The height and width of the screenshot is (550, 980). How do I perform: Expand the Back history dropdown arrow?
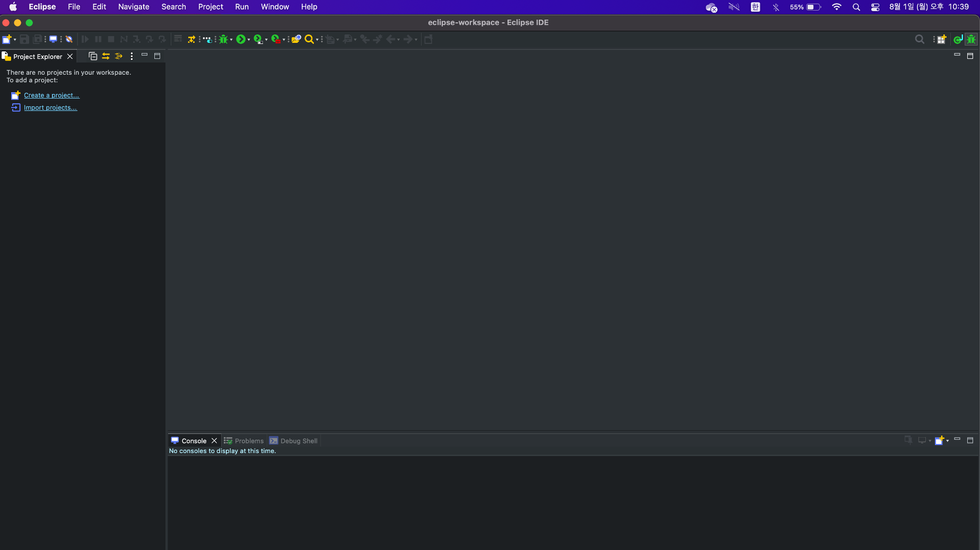pos(398,40)
